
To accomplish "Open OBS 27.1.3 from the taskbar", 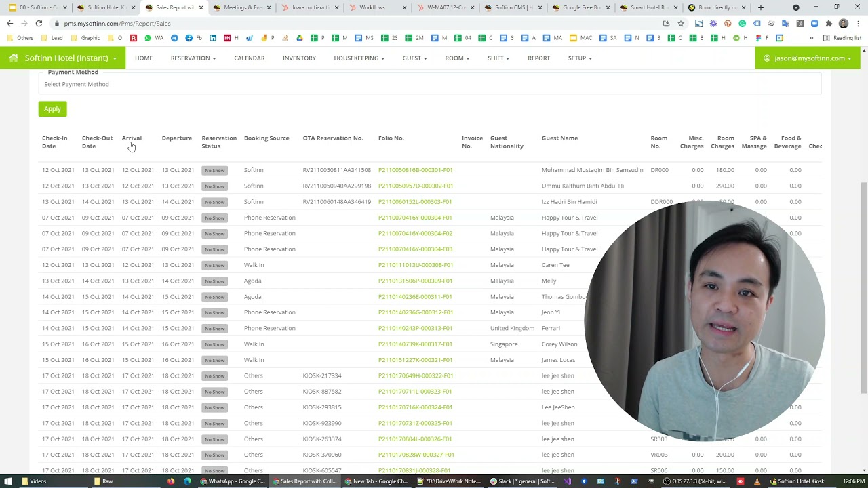I will (x=695, y=481).
